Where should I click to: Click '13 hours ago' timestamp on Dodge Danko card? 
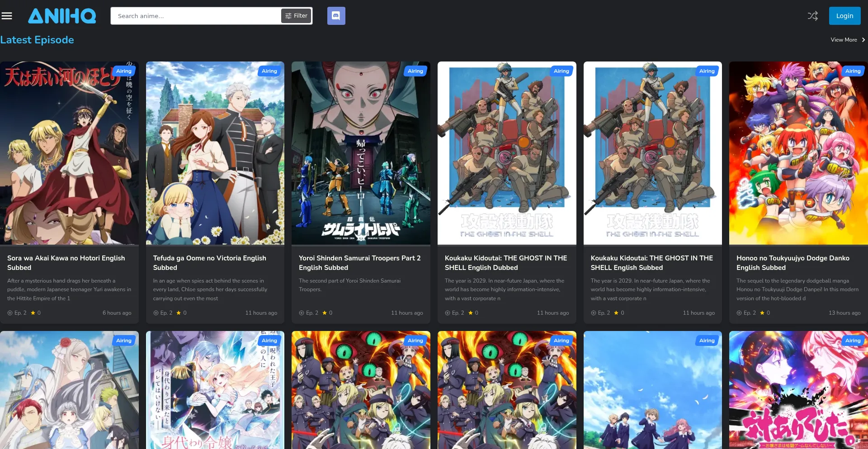click(844, 313)
